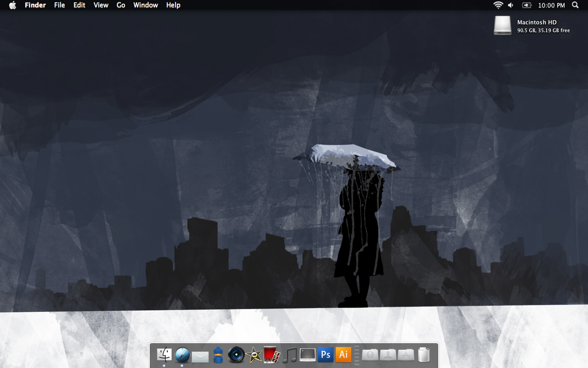588x368 pixels.
Task: Open the View menu
Action: 101,5
